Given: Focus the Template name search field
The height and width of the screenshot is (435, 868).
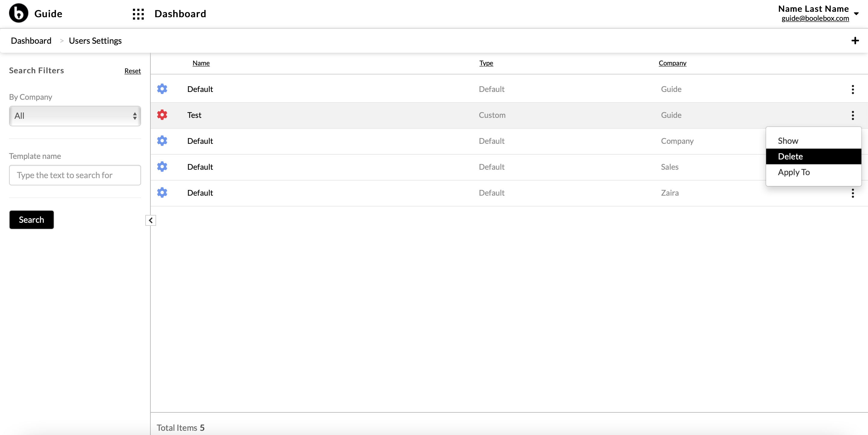Looking at the screenshot, I should coord(75,175).
